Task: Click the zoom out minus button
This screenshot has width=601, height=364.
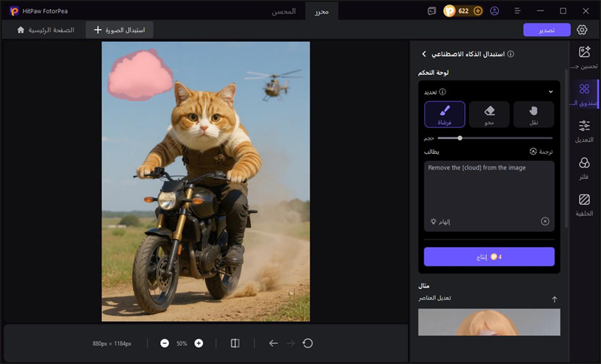Action: [x=165, y=343]
